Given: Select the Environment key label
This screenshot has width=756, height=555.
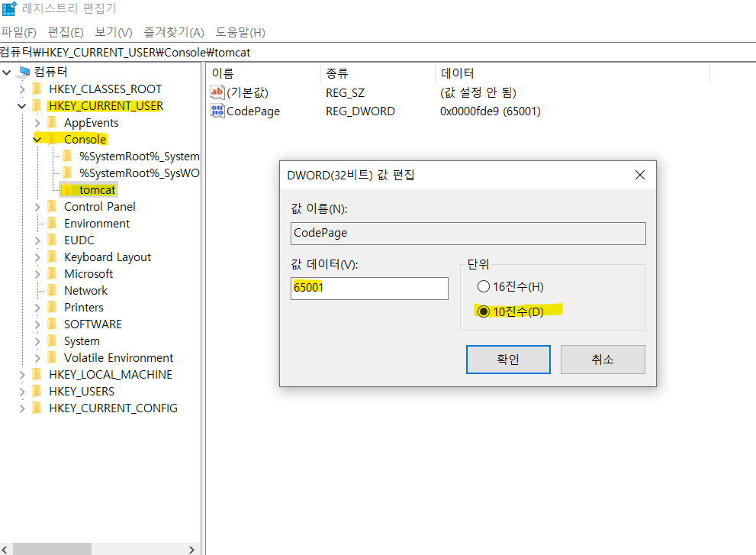Looking at the screenshot, I should pos(97,224).
